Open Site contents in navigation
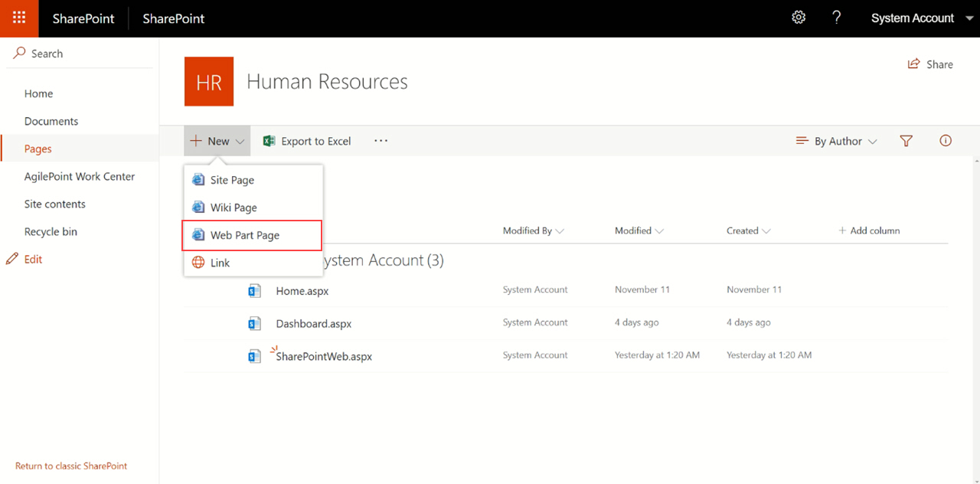The height and width of the screenshot is (484, 980). pyautogui.click(x=55, y=204)
